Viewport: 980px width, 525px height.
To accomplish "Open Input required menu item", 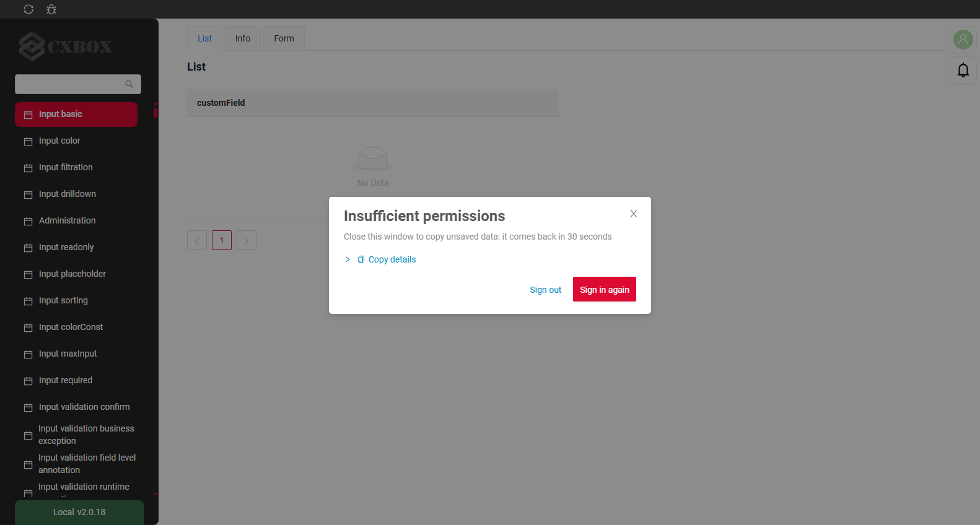I will [76, 381].
